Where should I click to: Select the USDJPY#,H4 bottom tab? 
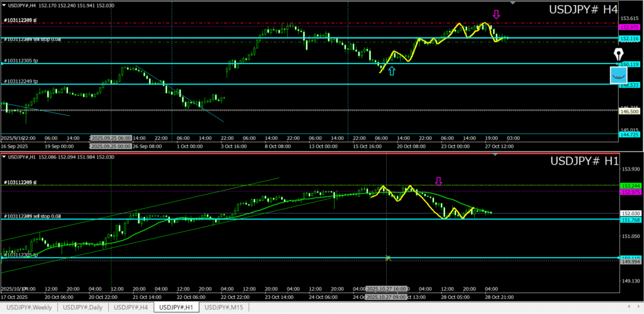(131, 307)
